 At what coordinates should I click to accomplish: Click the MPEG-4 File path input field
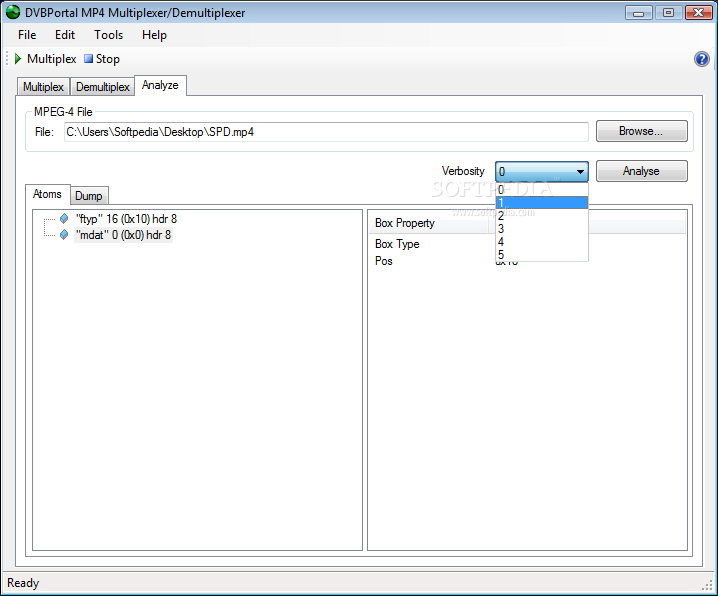[x=326, y=132]
